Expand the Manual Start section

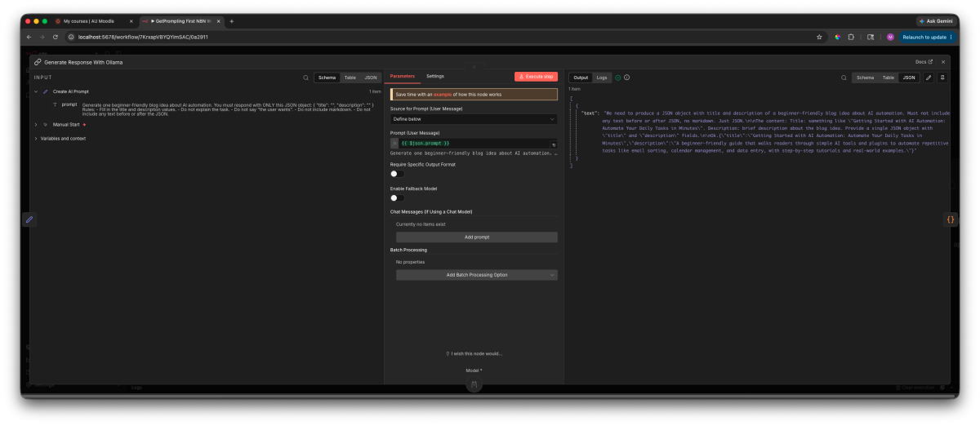(36, 125)
